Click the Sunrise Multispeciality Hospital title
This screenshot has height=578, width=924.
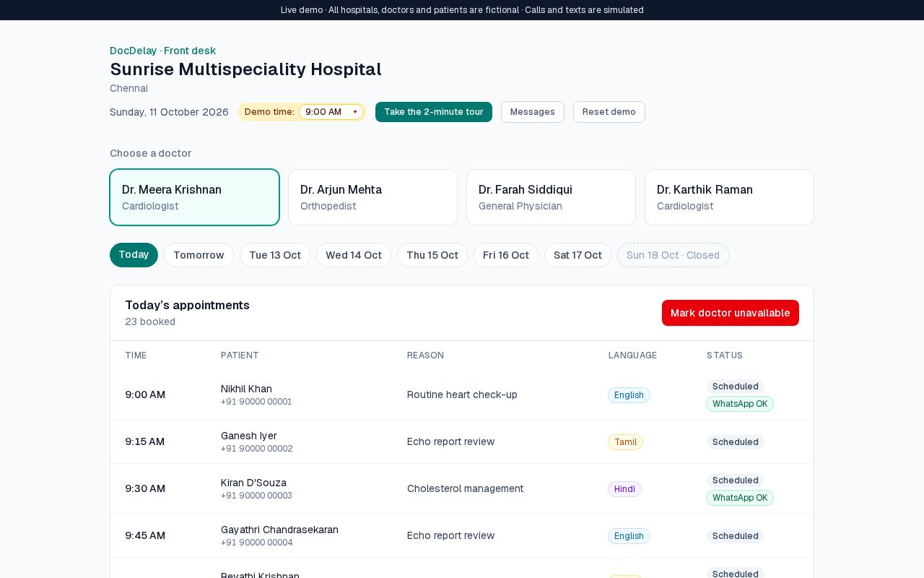pyautogui.click(x=245, y=69)
